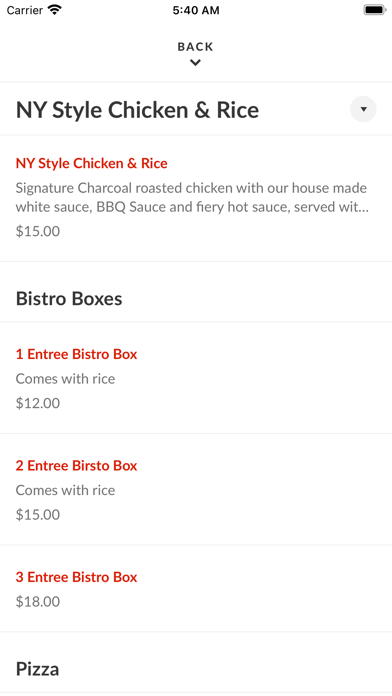Tap the 5:40 AM clock in status bar
This screenshot has height=696, width=392.
[196, 10]
